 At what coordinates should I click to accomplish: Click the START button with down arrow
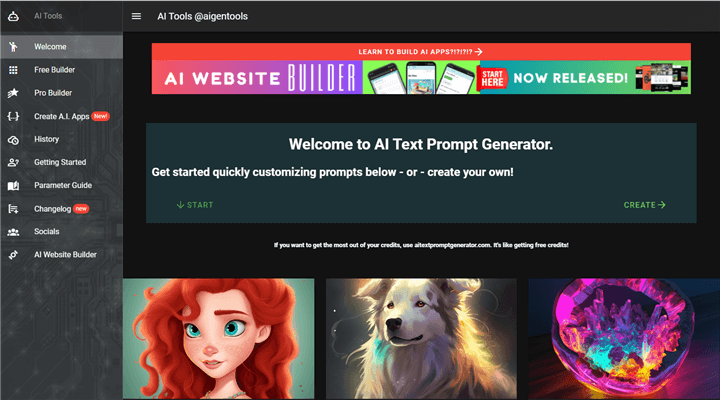click(x=195, y=205)
